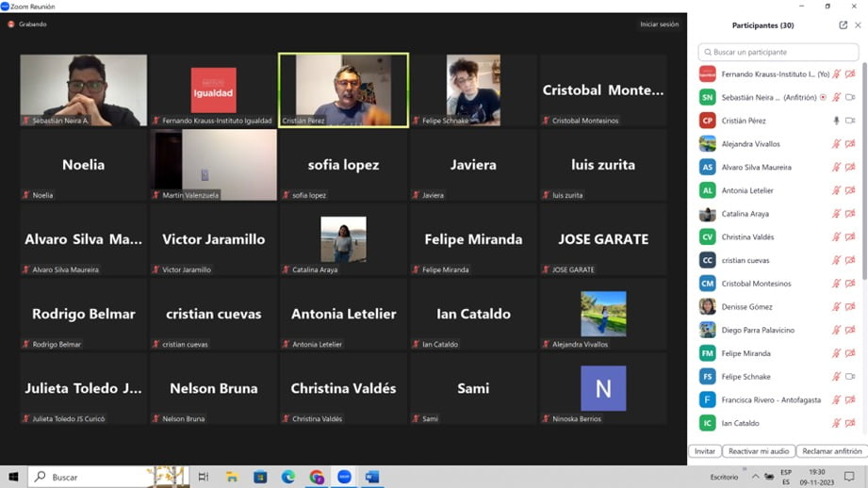Screen dimensions: 868x488
Task: Open the Escritorio toolbar in taskbar
Action: click(x=724, y=478)
